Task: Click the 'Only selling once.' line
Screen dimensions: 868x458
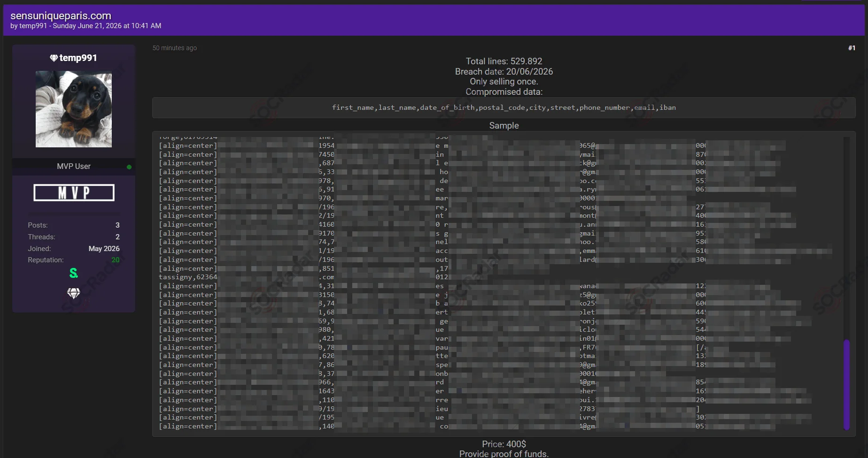Action: pos(504,81)
